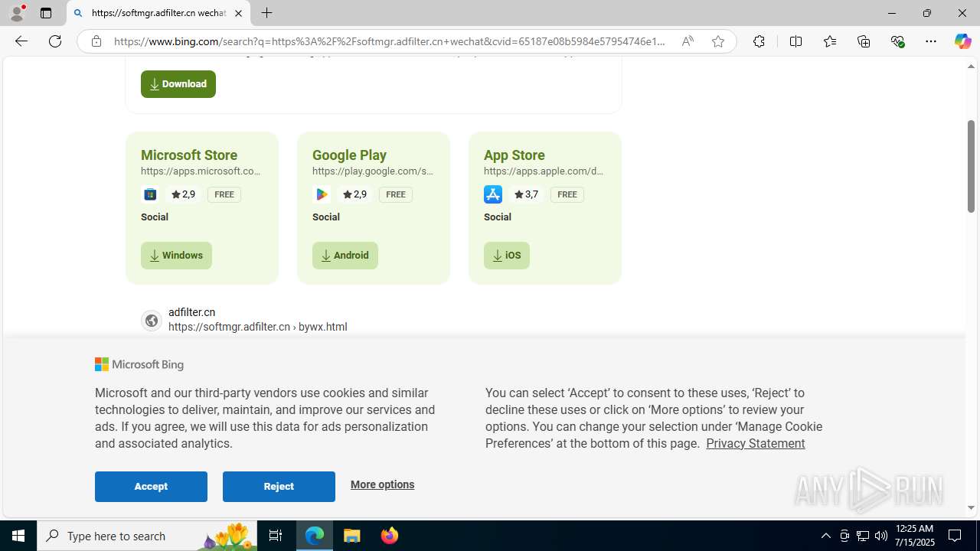Open the adfilter.cn bywx.html result link

tap(257, 327)
